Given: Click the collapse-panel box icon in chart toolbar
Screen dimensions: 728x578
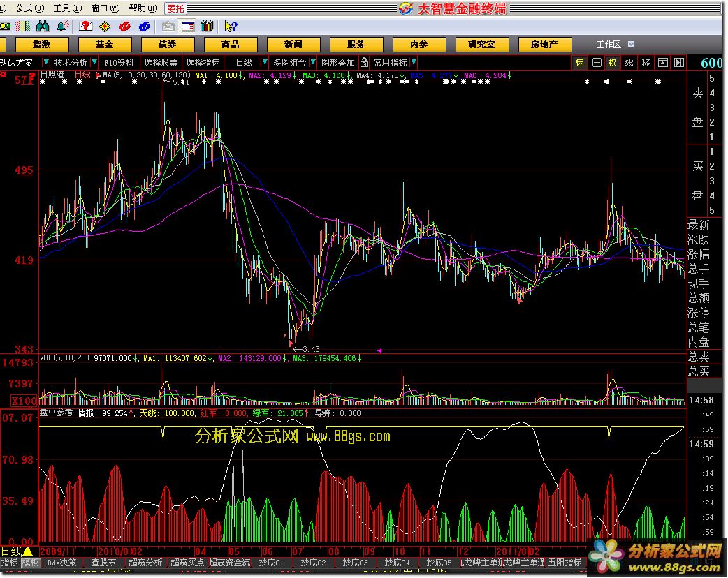Looking at the screenshot, I should pos(663,63).
